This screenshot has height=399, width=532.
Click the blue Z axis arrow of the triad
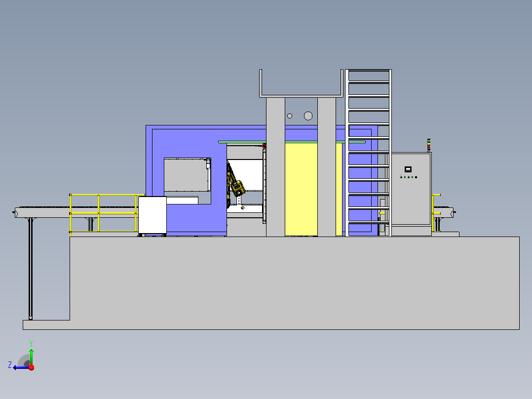[x=20, y=367]
